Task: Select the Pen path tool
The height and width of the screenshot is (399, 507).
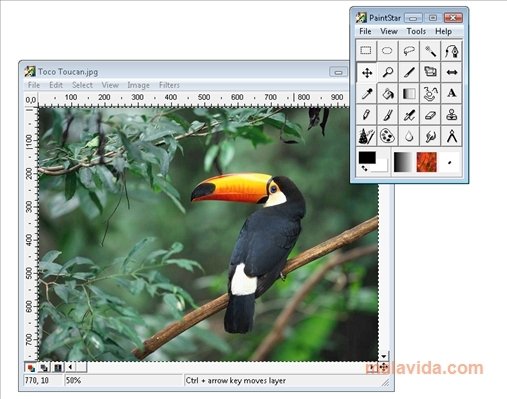Action: 452,51
